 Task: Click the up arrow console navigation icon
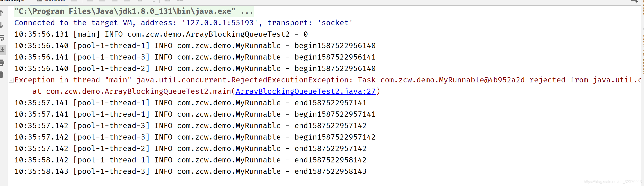tap(2, 13)
